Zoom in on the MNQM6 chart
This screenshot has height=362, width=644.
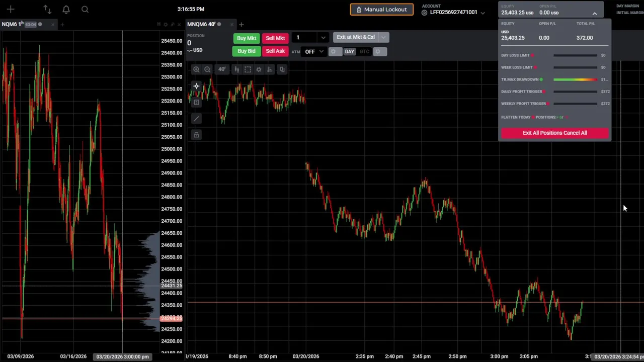[x=196, y=69]
